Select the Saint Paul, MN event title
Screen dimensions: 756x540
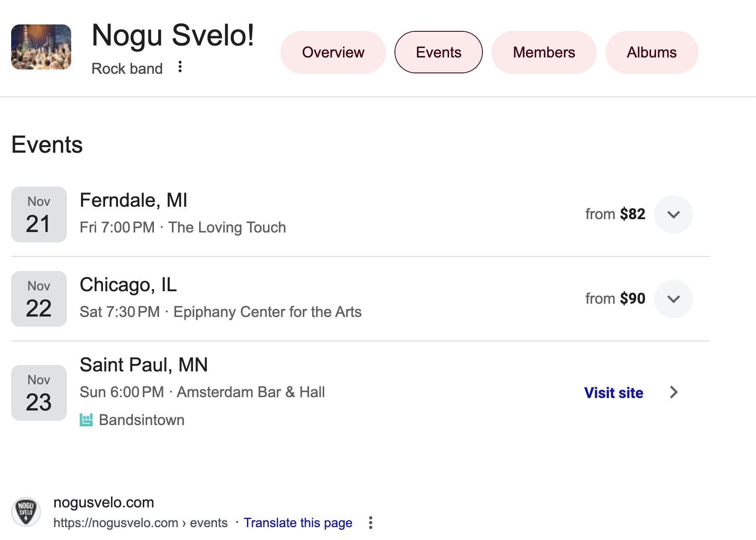pyautogui.click(x=144, y=365)
